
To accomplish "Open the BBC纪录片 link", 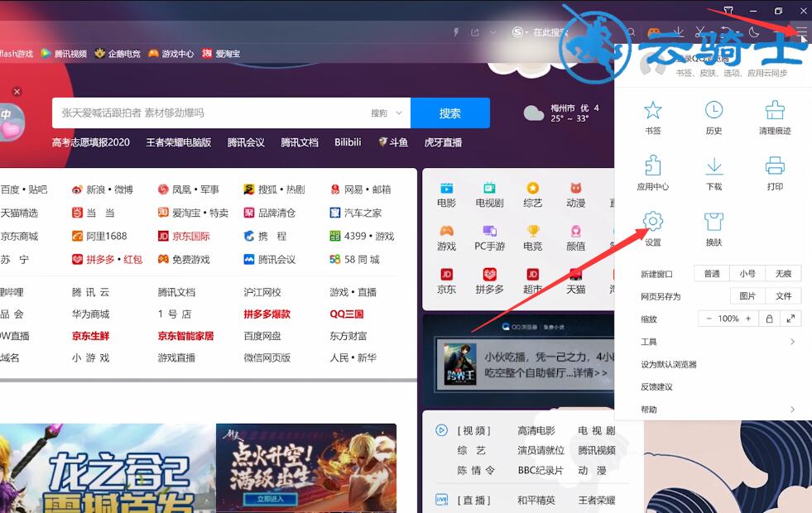I will point(541,471).
